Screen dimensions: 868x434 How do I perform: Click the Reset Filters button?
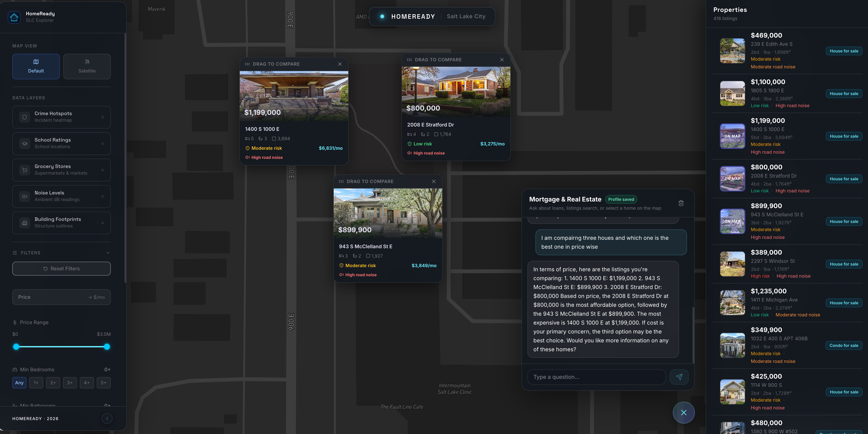coord(61,269)
